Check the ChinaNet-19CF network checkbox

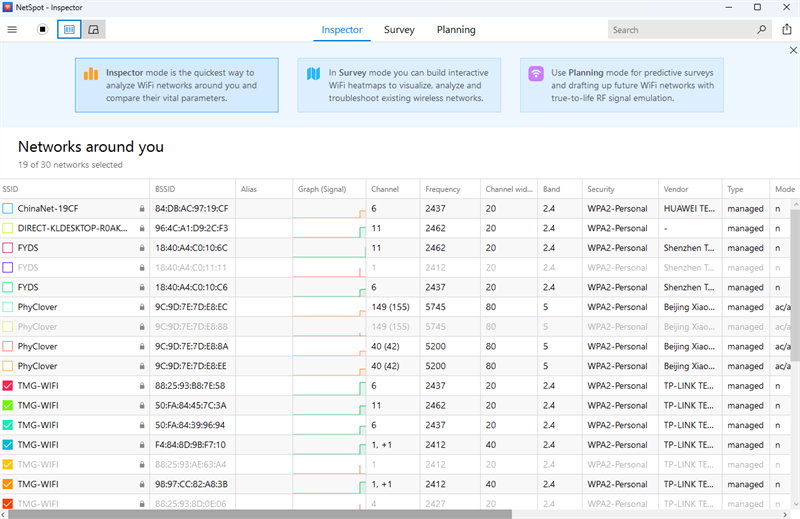point(8,208)
